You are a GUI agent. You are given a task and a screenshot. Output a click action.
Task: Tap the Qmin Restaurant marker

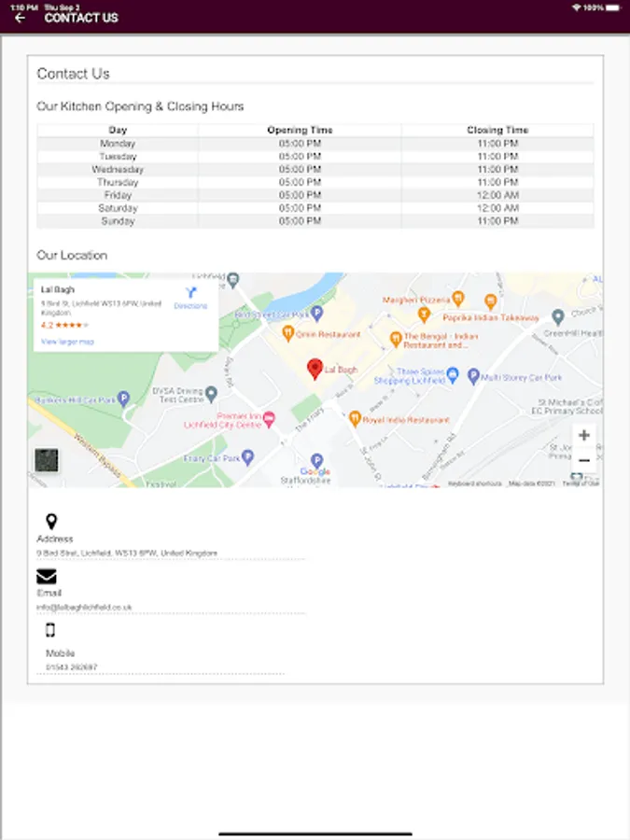pyautogui.click(x=288, y=333)
